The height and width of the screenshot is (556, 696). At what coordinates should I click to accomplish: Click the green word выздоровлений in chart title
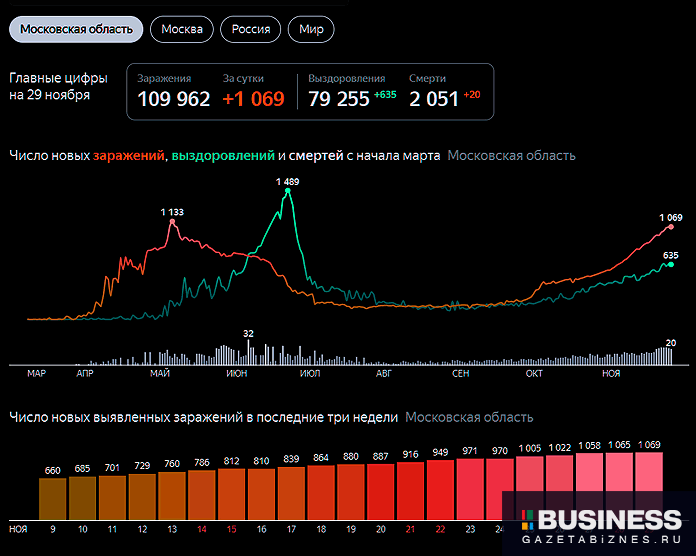point(223,155)
